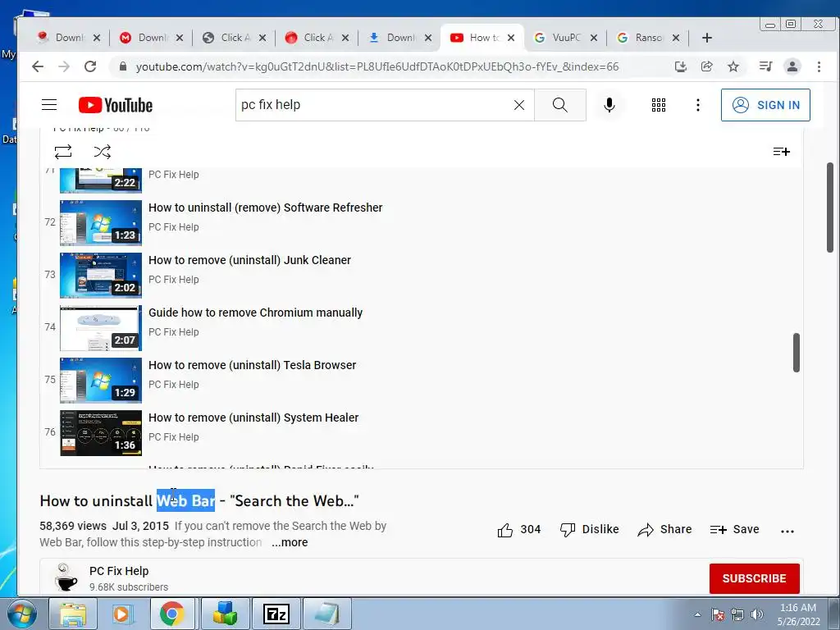
Task: Select 'How to remove (uninstall) Junk Cleaner' title
Action: 249,260
